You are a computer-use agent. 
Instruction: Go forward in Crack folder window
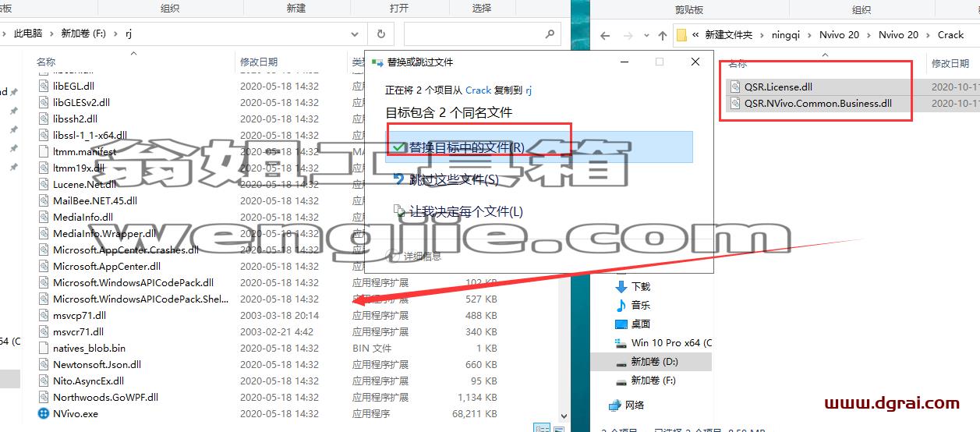[x=630, y=35]
